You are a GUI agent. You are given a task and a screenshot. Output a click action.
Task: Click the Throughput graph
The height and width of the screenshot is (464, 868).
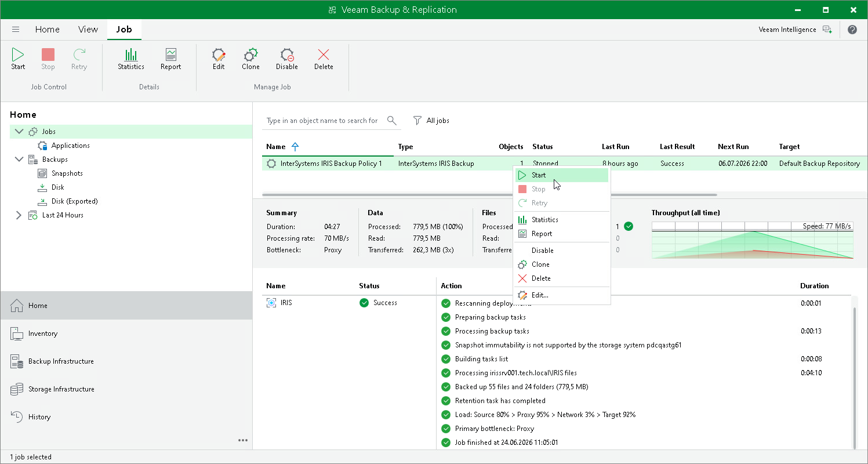pyautogui.click(x=753, y=240)
